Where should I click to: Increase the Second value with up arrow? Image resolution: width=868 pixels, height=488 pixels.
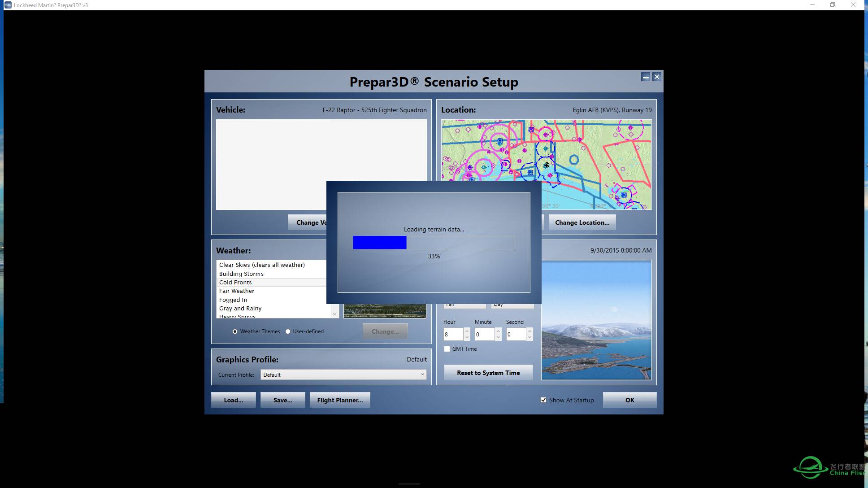529,331
